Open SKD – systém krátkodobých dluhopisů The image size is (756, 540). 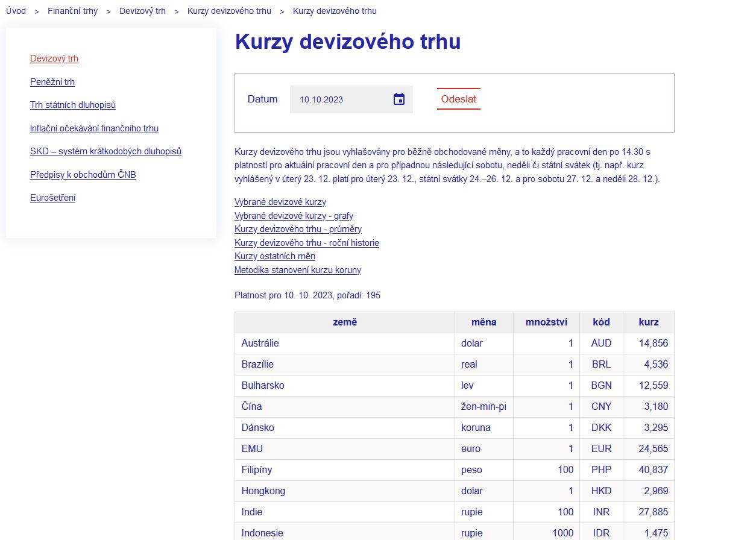click(106, 151)
